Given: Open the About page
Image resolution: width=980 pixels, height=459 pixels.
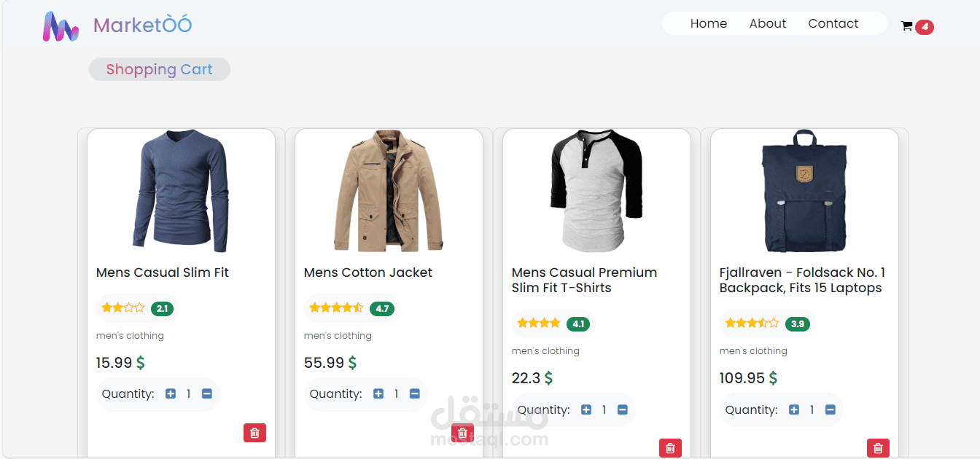Looking at the screenshot, I should 768,24.
